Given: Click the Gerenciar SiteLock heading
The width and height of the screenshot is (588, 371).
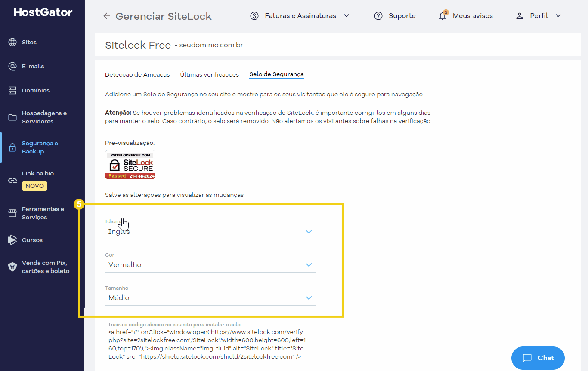Looking at the screenshot, I should (164, 16).
